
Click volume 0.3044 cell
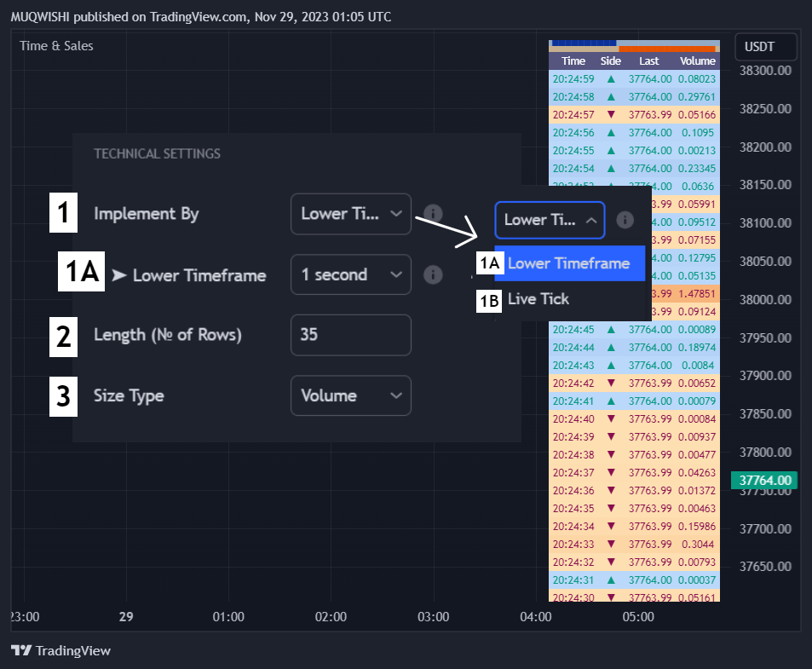pos(698,545)
